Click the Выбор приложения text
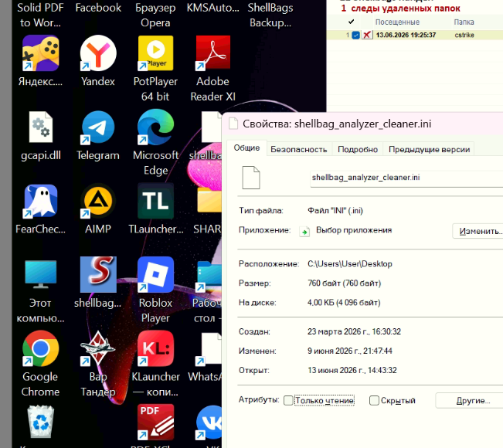Image resolution: width=503 pixels, height=448 pixels. tap(354, 230)
